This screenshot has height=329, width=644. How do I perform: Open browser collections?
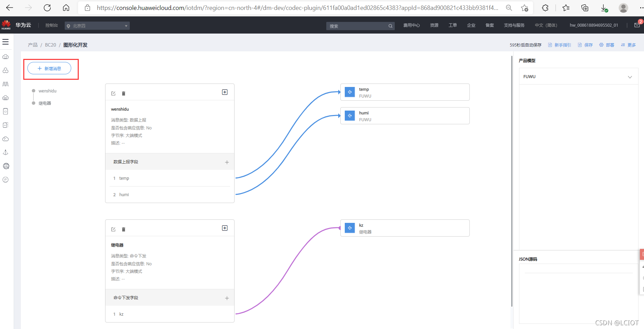point(585,8)
